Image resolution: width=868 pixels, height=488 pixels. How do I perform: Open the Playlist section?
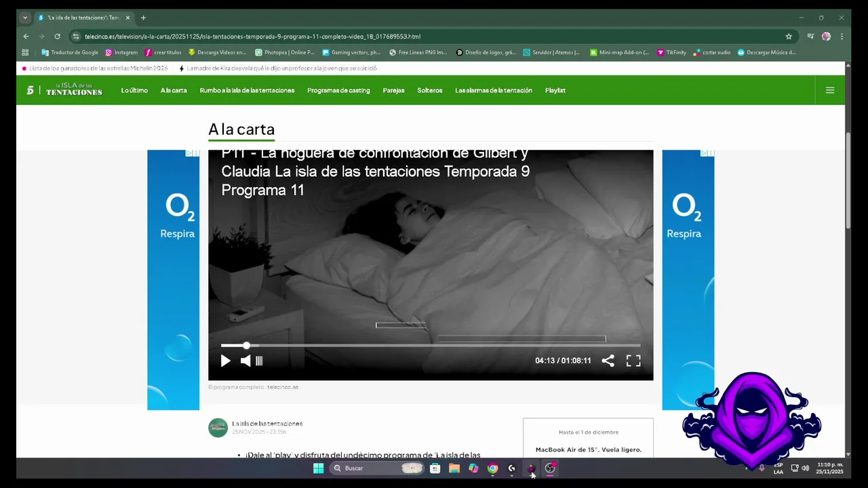pos(555,90)
